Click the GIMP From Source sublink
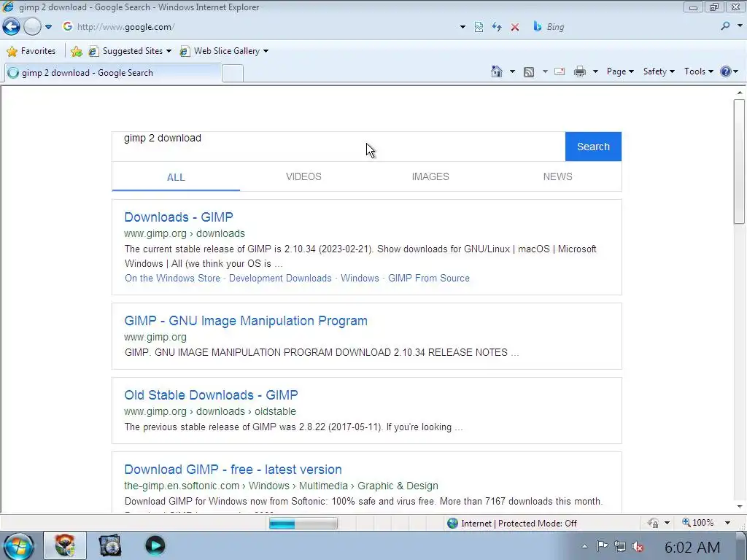747x560 pixels. (429, 278)
